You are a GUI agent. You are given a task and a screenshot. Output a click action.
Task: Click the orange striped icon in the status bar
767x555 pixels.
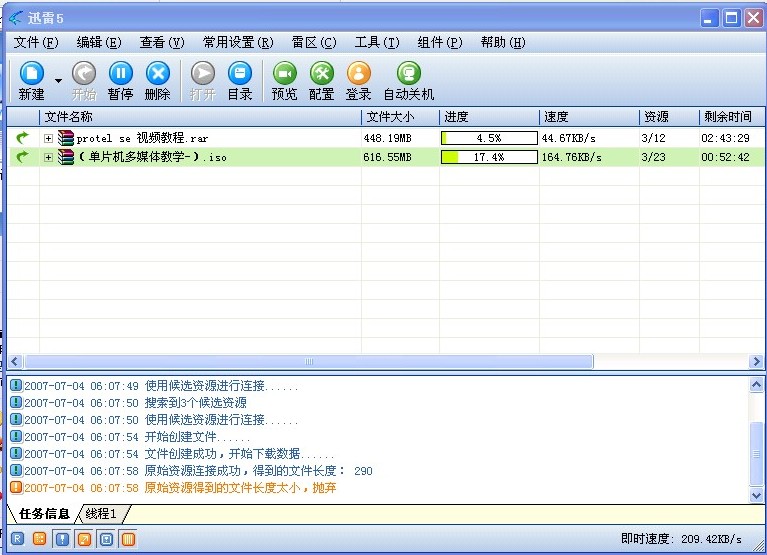click(128, 539)
